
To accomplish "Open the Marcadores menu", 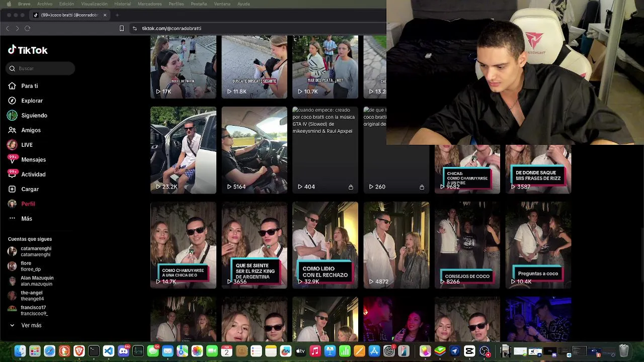I will click(149, 4).
